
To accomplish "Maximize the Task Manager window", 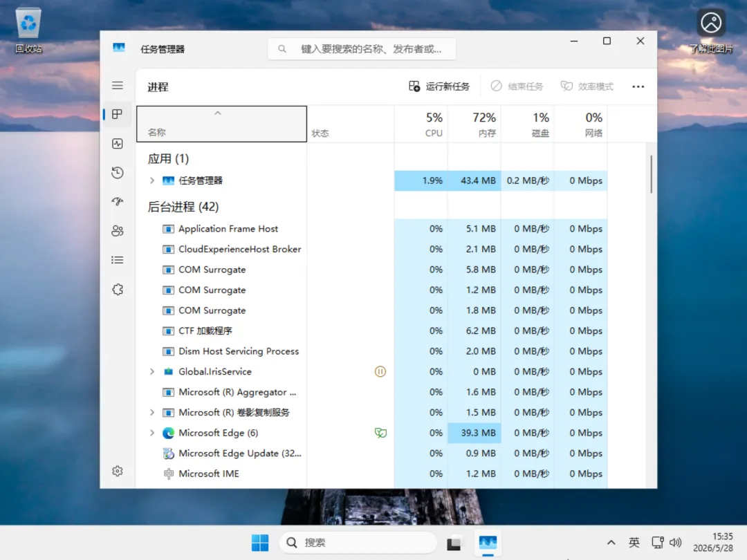I will [x=607, y=41].
